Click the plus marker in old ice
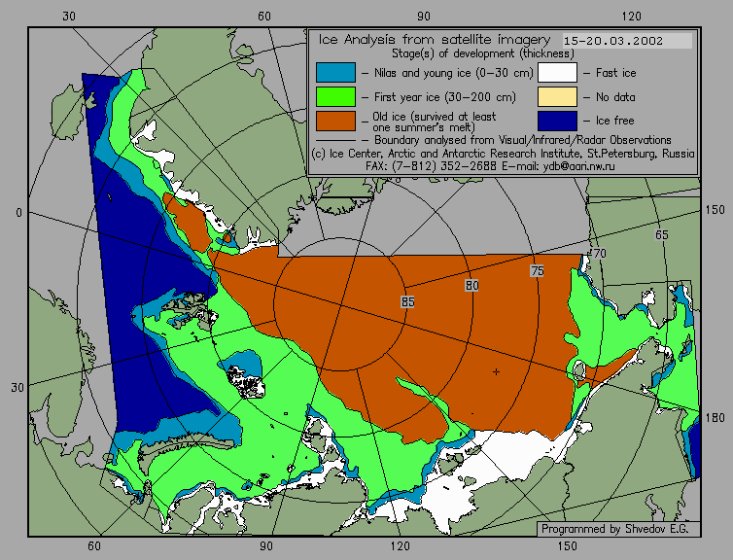This screenshot has width=733, height=560. point(496,372)
